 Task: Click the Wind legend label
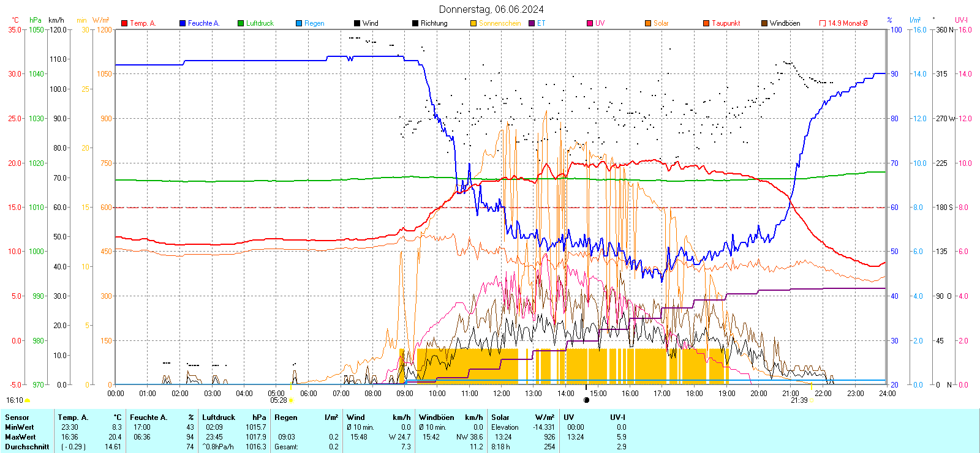[370, 23]
